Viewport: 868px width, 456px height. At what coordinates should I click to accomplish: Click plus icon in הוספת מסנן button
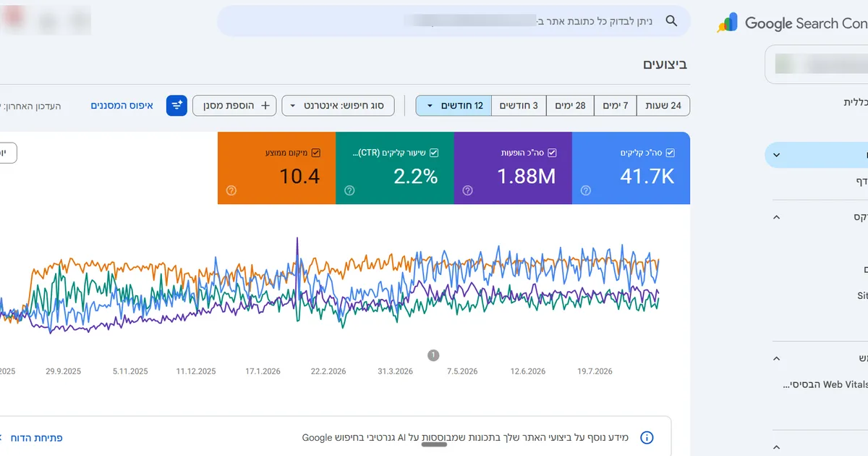pos(265,106)
